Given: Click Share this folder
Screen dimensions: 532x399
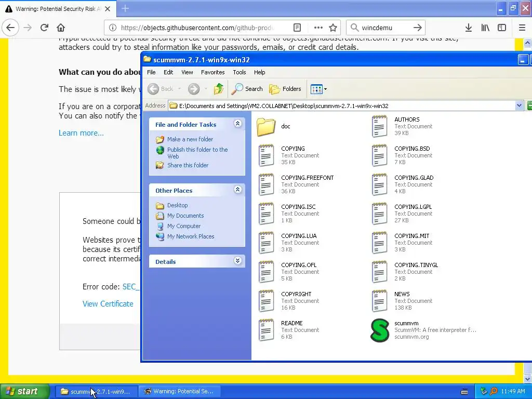Looking at the screenshot, I should 188,165.
